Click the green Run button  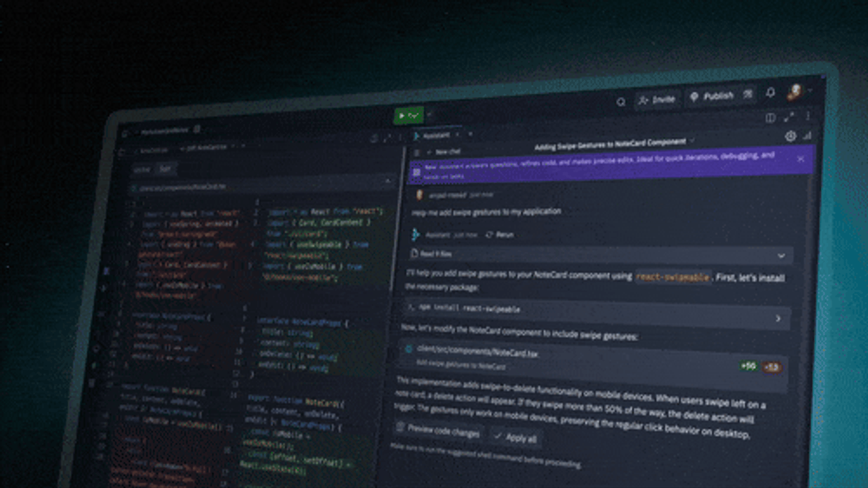coord(409,116)
